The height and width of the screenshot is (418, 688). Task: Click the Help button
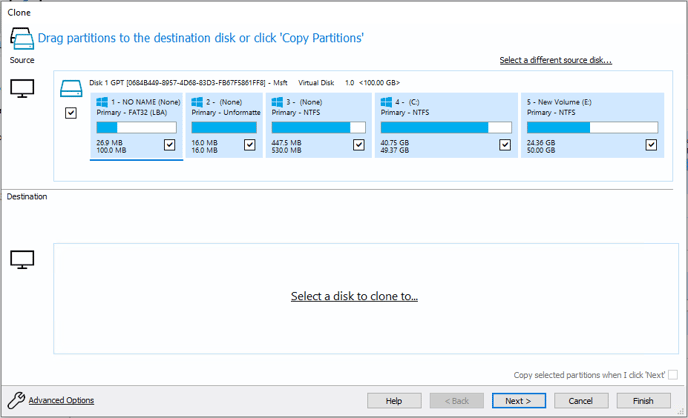point(394,400)
